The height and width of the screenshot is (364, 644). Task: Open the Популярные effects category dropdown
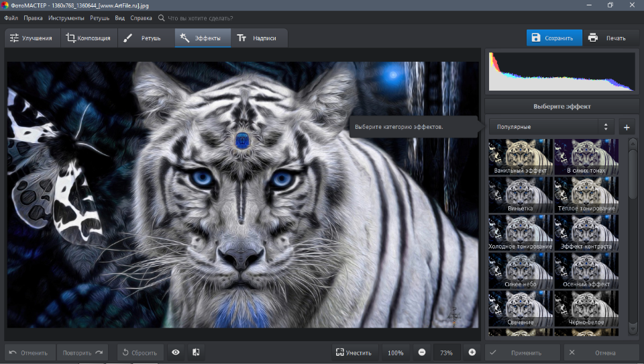coord(551,127)
